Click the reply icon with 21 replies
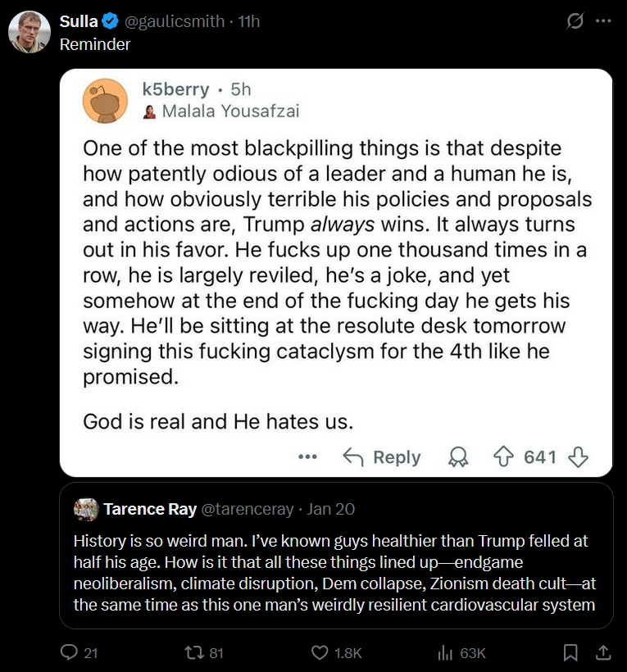Screen dimensions: 627x672 [x=70, y=652]
